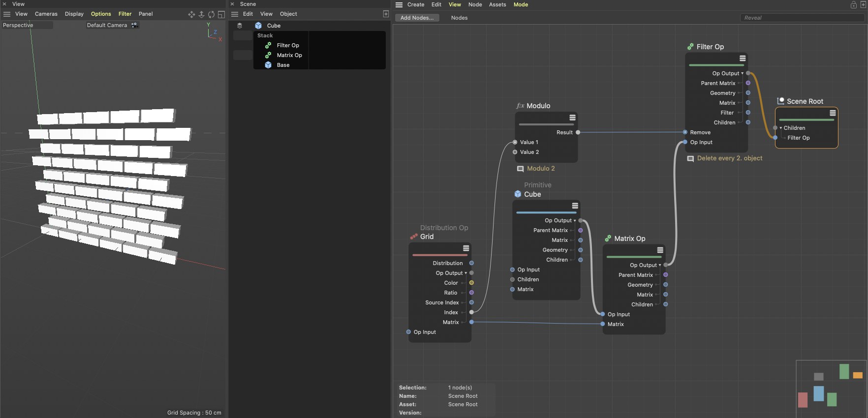868x418 pixels.
Task: Collapse Children group in Scene Root node
Action: point(780,128)
